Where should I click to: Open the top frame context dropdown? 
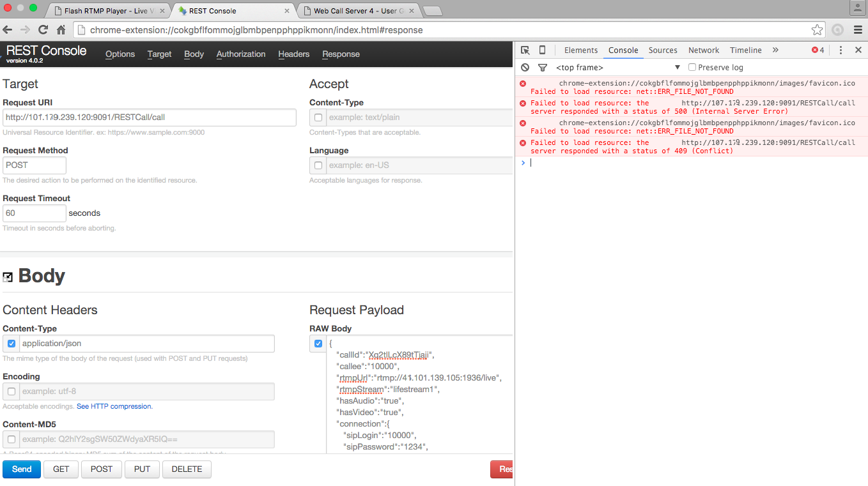(x=618, y=67)
